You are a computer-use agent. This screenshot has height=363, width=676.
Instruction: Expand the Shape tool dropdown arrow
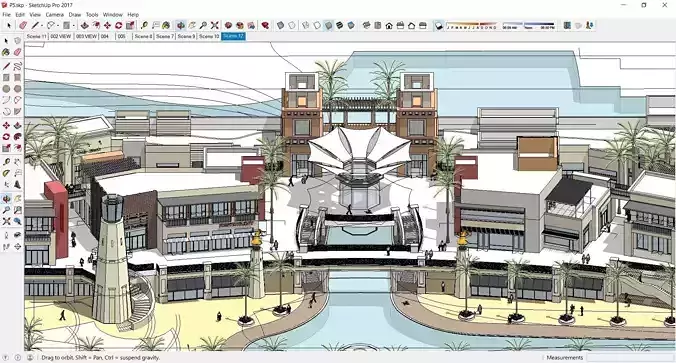74,26
